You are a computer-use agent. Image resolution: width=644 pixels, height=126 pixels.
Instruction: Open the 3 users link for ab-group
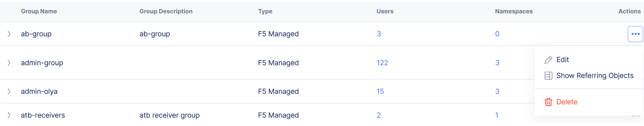point(379,34)
